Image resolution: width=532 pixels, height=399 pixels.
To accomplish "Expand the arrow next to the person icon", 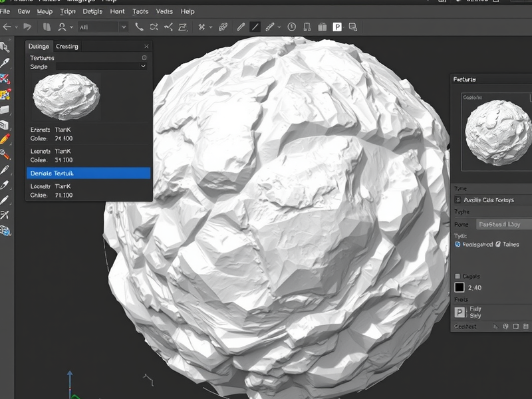I will point(71,27).
